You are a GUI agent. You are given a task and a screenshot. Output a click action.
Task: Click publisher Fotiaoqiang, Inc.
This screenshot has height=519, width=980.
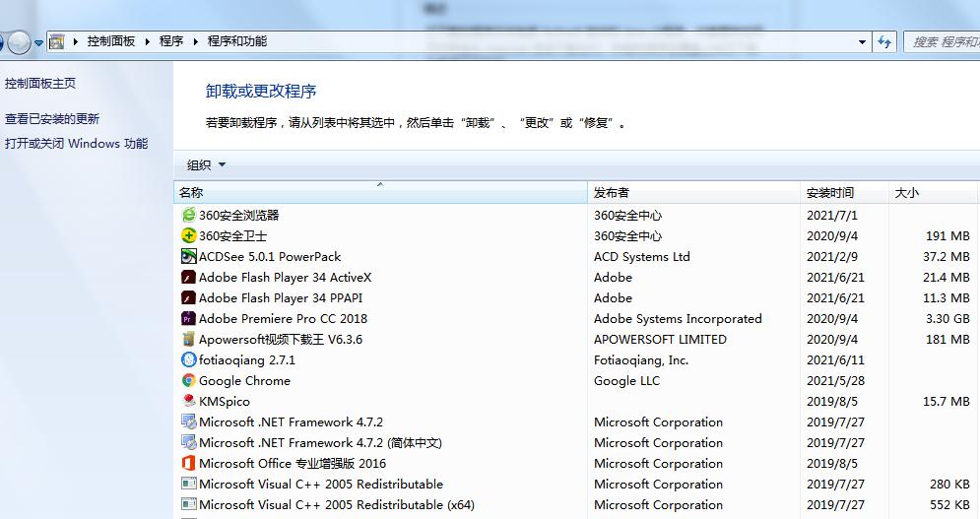coord(641,359)
